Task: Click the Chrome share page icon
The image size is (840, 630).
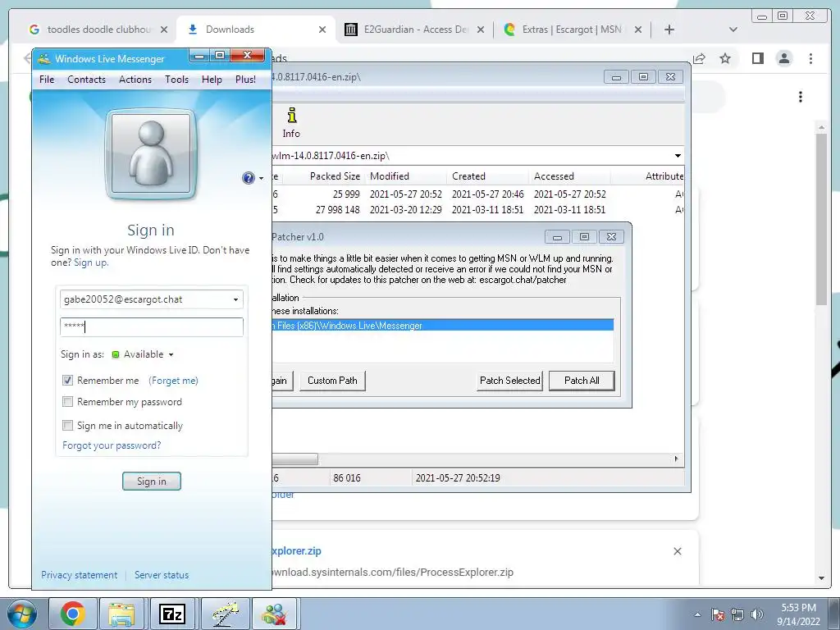Action: 699,58
